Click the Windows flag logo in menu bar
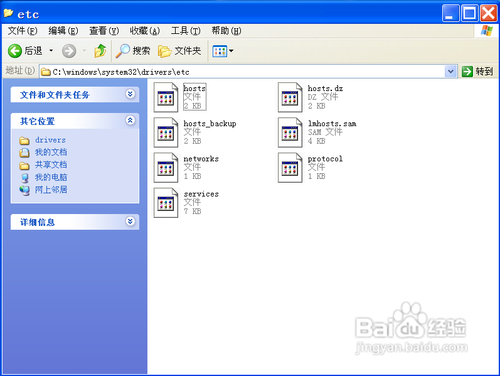Image resolution: width=500 pixels, height=376 pixels. [x=486, y=31]
